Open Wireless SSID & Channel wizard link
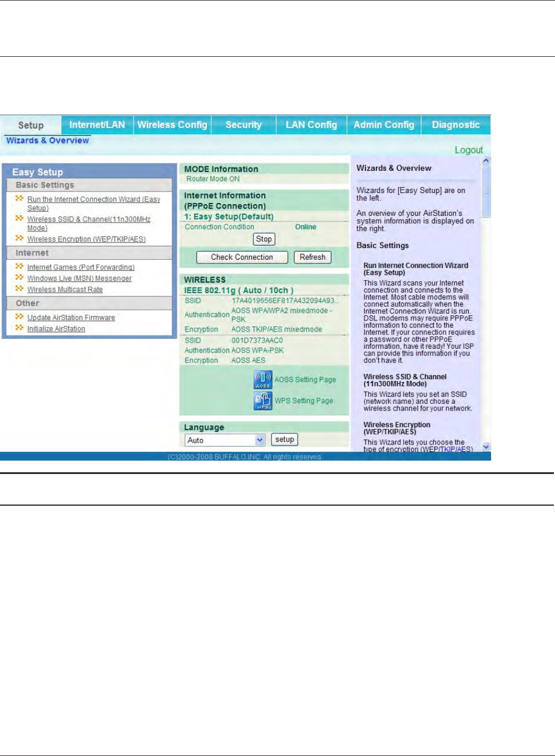Screen dimensions: 555x756 point(88,224)
